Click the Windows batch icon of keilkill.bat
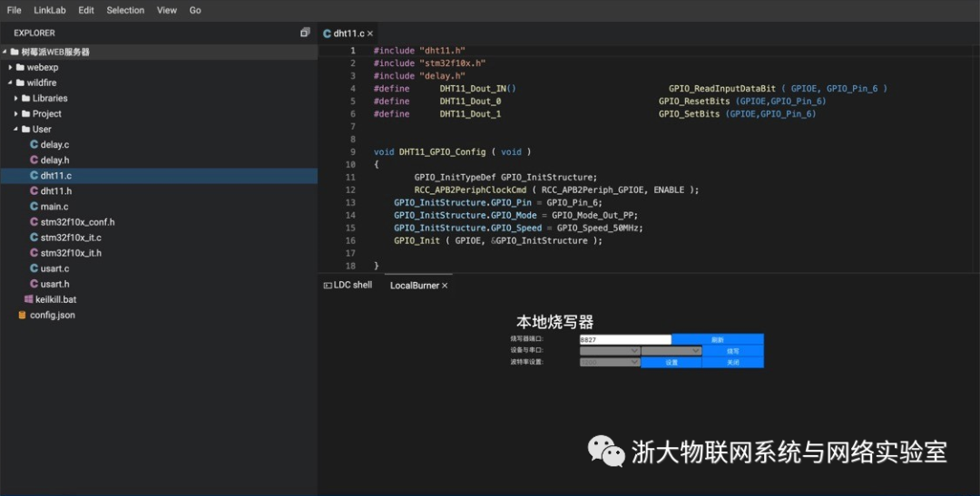This screenshot has width=980, height=496. pyautogui.click(x=29, y=299)
